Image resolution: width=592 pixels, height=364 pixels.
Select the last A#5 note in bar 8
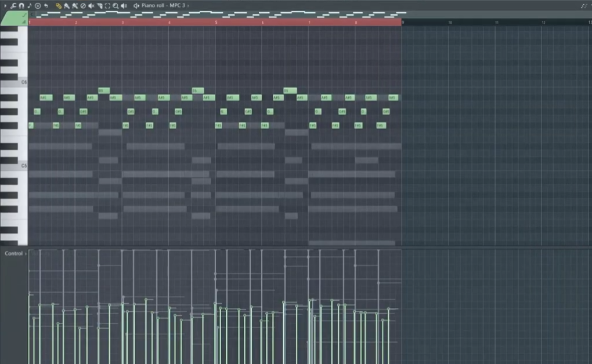[393, 98]
